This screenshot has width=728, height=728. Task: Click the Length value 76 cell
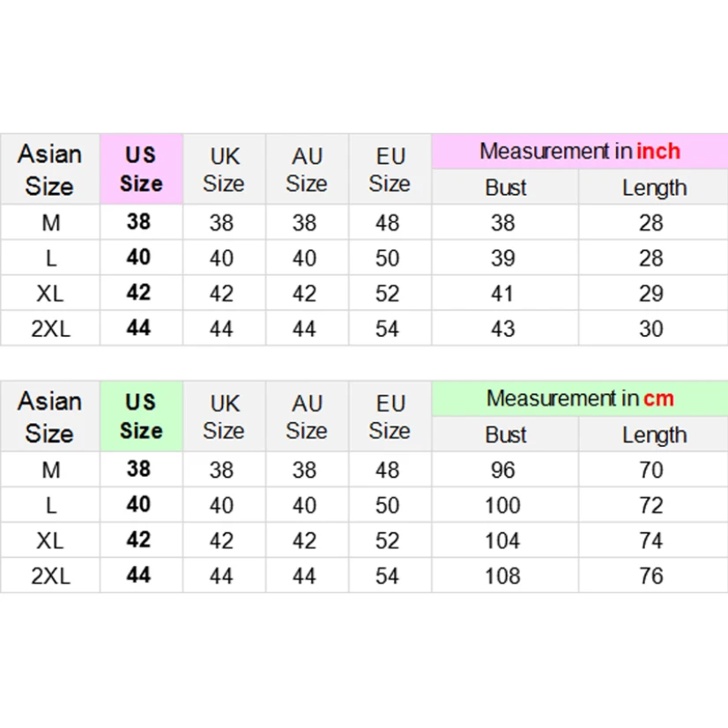651,576
